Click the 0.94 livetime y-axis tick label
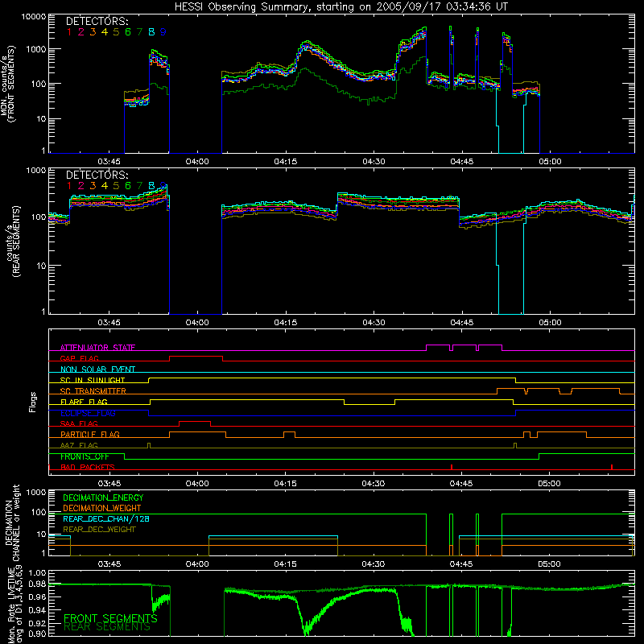This screenshot has height=644, width=644. coord(38,610)
